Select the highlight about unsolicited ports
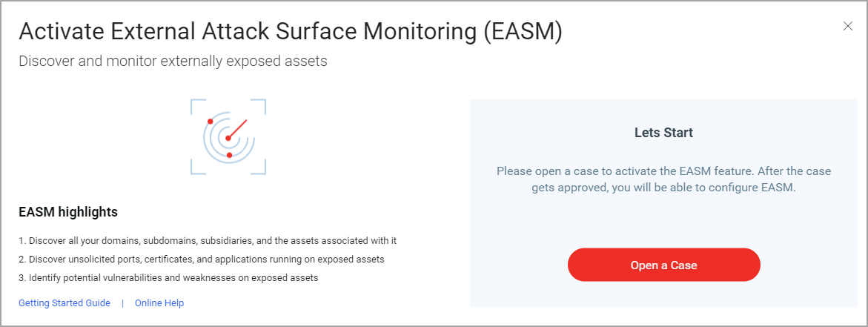The width and height of the screenshot is (868, 327). click(x=202, y=259)
